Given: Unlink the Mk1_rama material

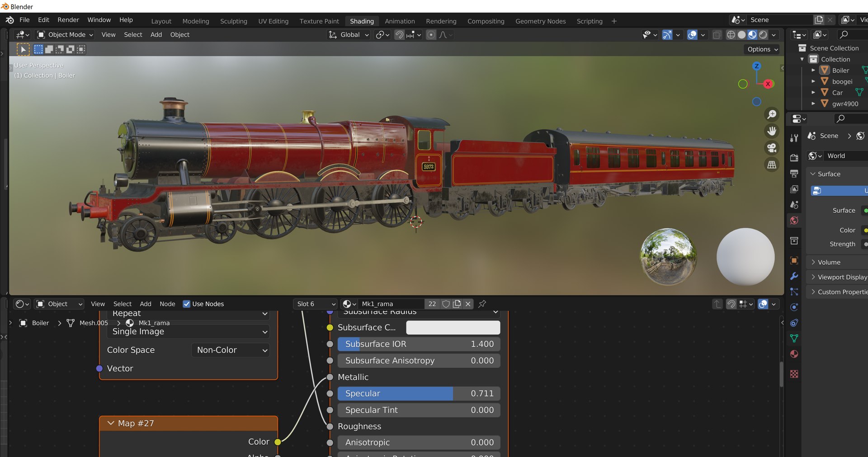Looking at the screenshot, I should click(468, 304).
